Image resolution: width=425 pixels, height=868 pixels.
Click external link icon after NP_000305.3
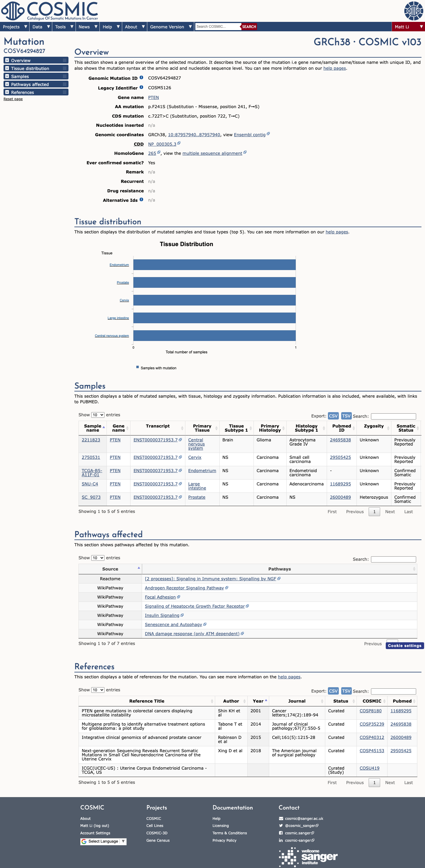[x=179, y=143]
